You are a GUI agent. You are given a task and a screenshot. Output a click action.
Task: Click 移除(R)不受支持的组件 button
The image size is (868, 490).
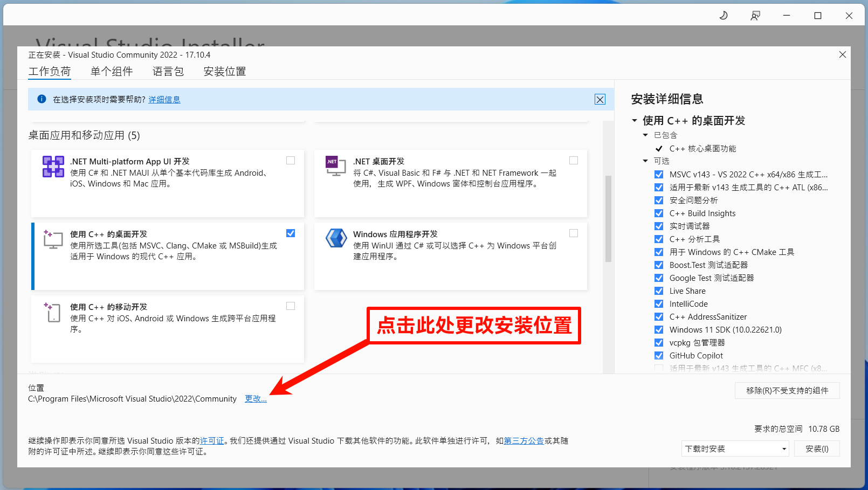(787, 391)
